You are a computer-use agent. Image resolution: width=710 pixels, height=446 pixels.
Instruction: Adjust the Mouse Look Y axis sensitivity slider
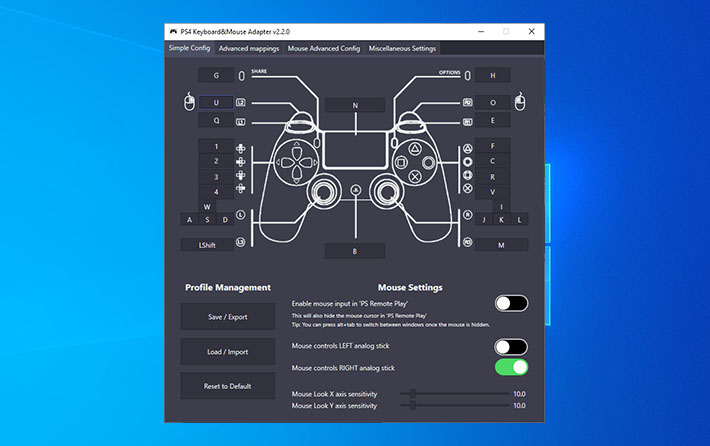point(454,405)
